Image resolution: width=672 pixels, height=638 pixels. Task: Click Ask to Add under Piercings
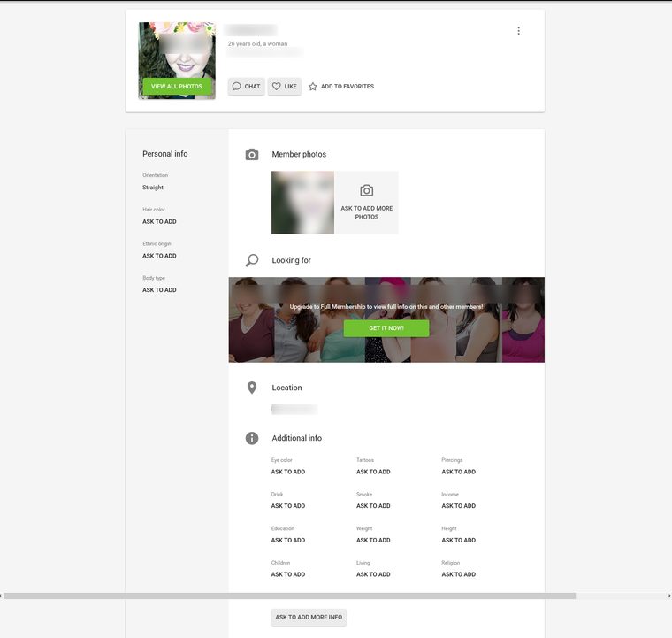[459, 472]
